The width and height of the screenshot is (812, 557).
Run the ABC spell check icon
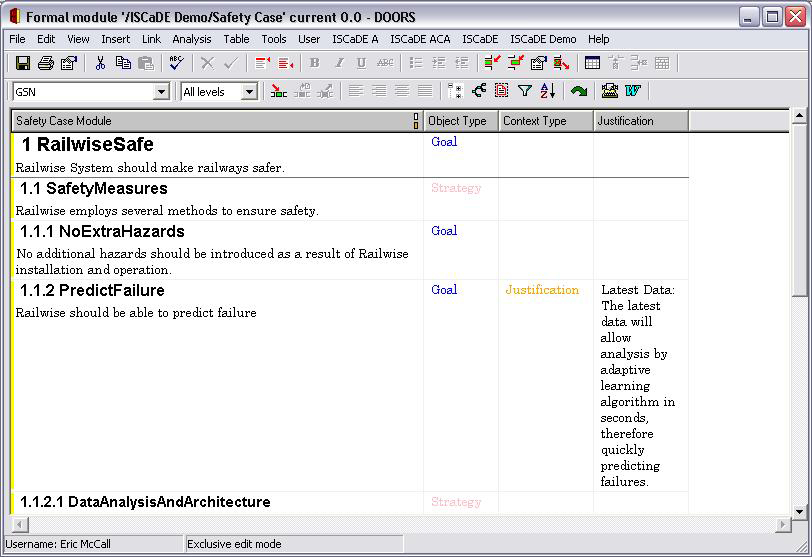[x=177, y=63]
